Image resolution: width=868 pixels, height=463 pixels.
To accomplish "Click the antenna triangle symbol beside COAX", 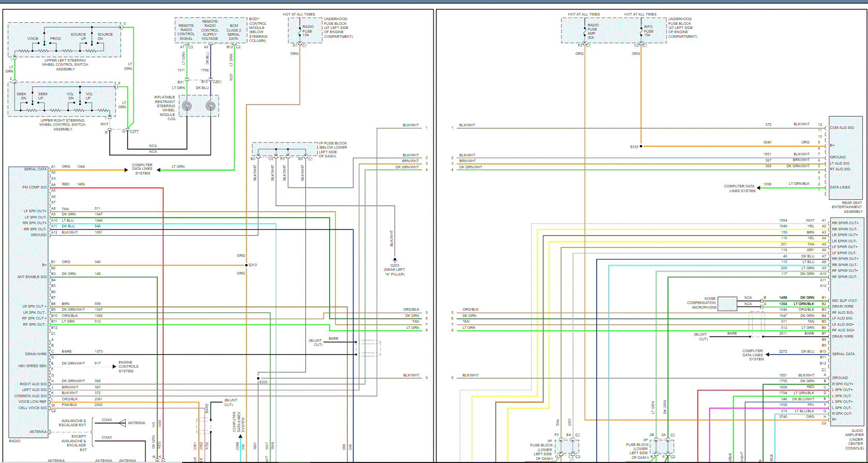I will pyautogui.click(x=122, y=423).
